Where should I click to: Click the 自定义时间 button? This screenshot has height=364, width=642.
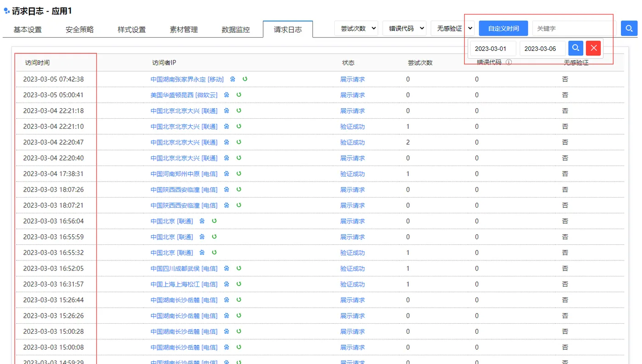(504, 28)
